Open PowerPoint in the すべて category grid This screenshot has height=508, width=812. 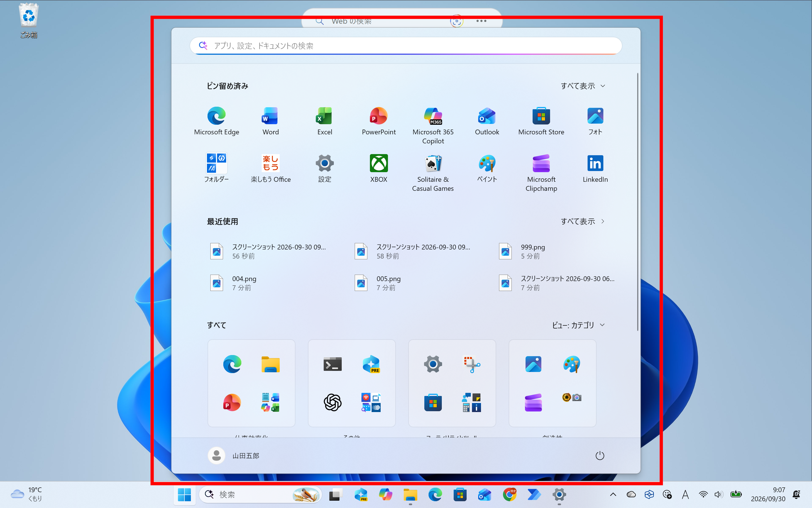click(x=232, y=402)
